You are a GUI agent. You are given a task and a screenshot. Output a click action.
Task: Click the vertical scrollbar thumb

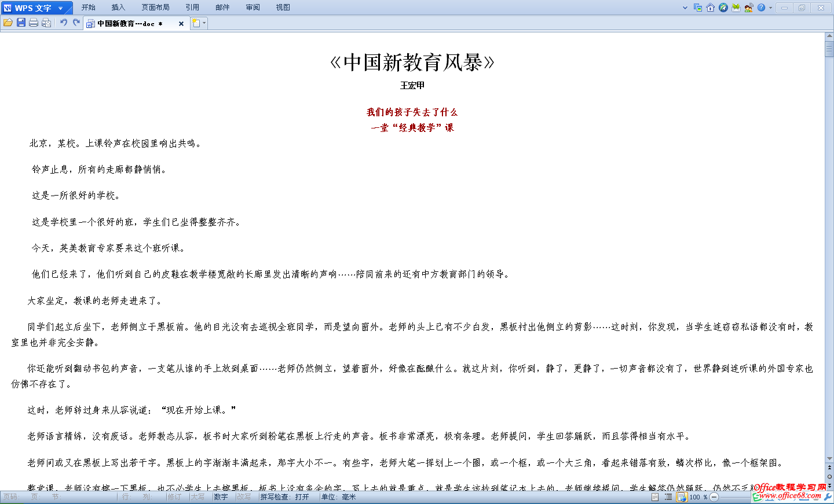[829, 47]
